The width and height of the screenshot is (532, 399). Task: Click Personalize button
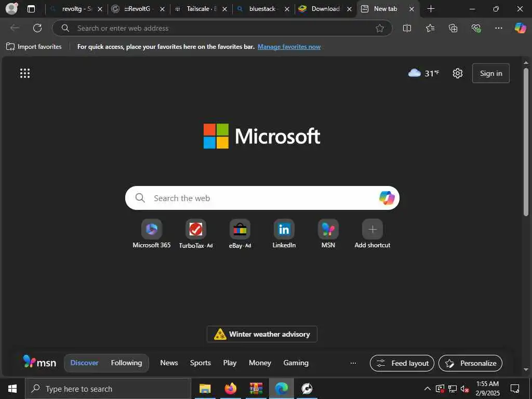(x=470, y=363)
